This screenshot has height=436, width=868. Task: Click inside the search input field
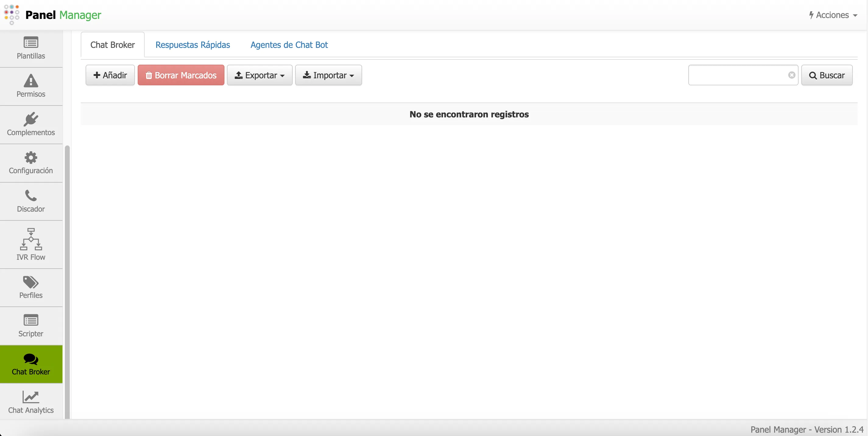tap(735, 75)
